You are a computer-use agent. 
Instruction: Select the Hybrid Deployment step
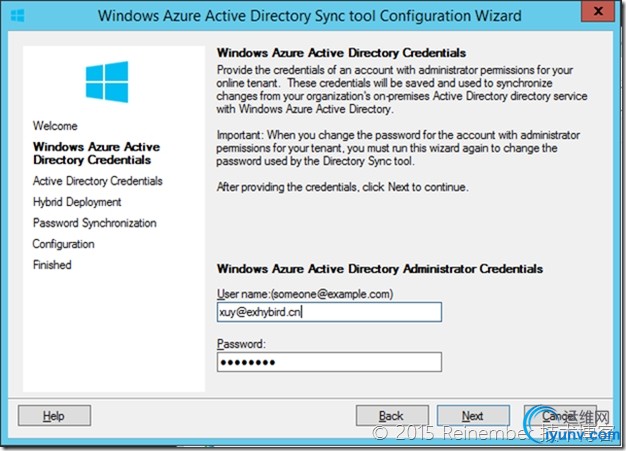77,202
